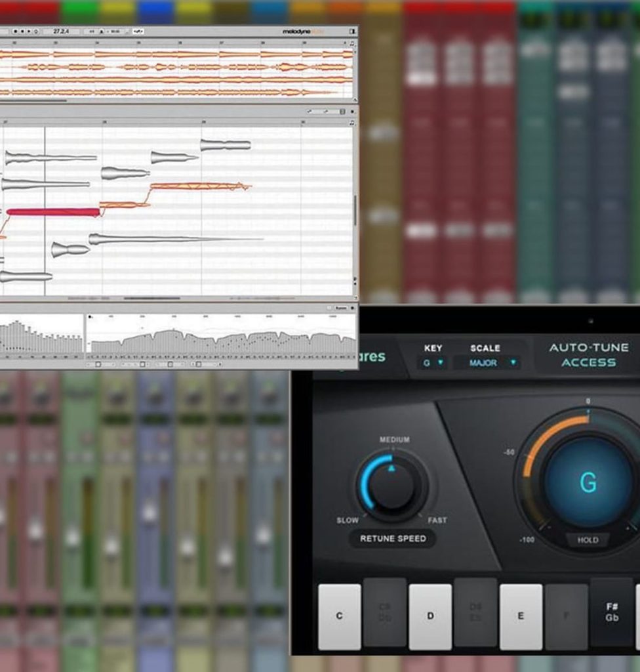Click the round dot icon above the spectrum
This screenshot has width=640, height=672.
(x=352, y=308)
